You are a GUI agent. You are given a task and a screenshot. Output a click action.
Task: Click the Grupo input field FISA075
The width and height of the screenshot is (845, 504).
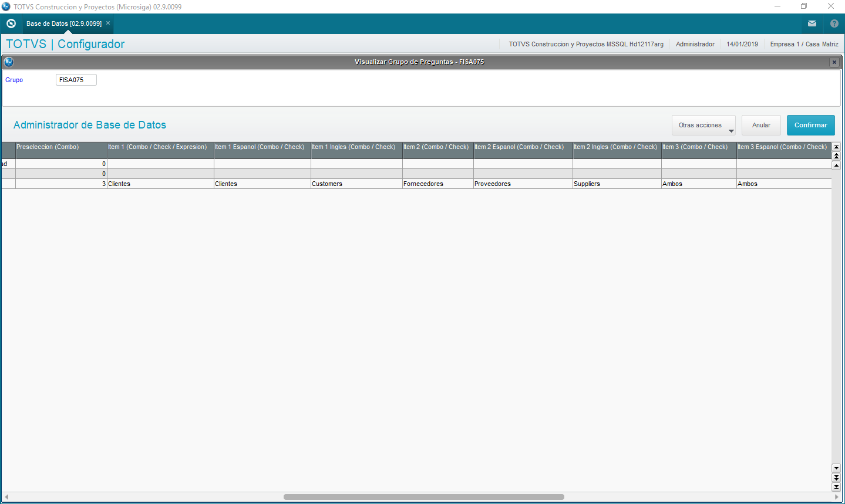(76, 80)
